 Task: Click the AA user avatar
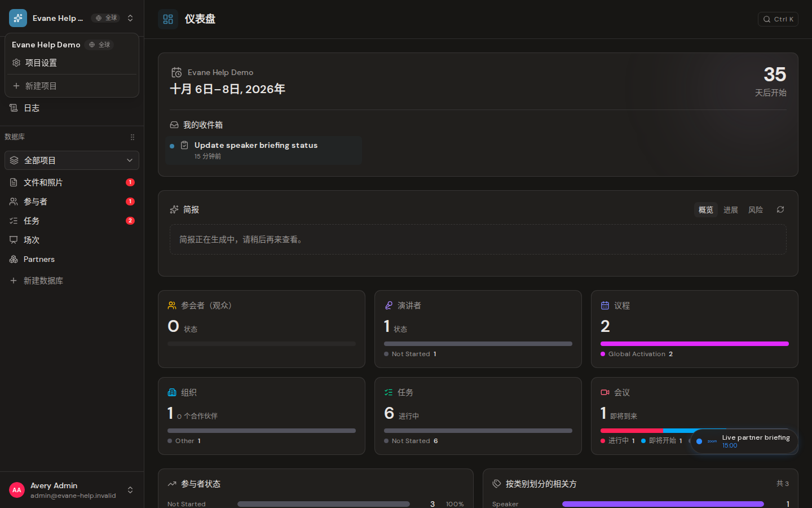coord(17,490)
